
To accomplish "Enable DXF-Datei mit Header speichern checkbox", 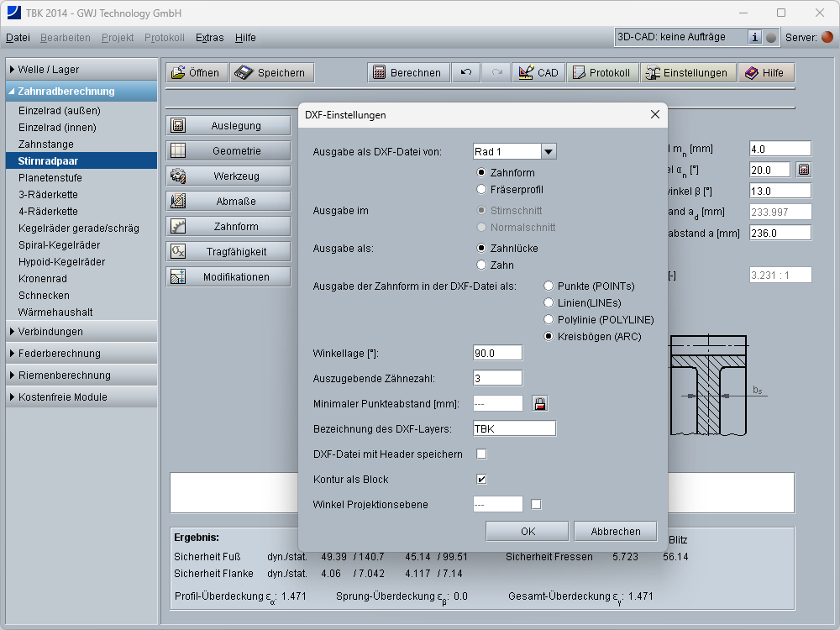I will pyautogui.click(x=482, y=454).
